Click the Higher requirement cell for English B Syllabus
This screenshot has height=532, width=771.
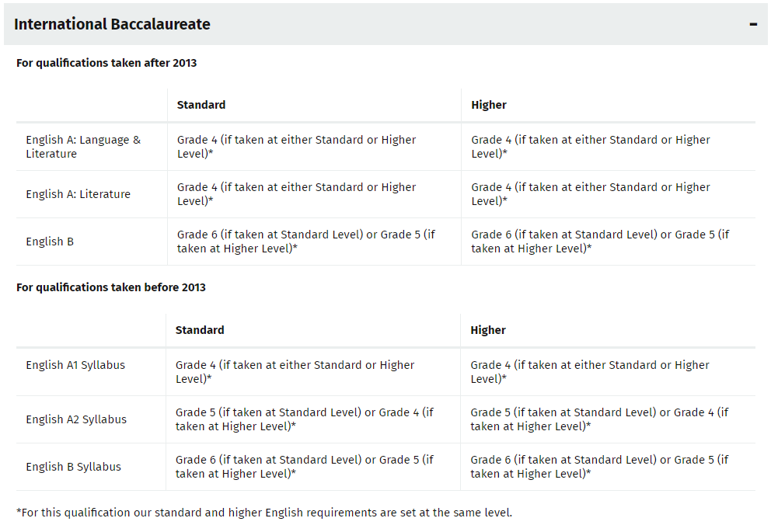click(x=599, y=467)
